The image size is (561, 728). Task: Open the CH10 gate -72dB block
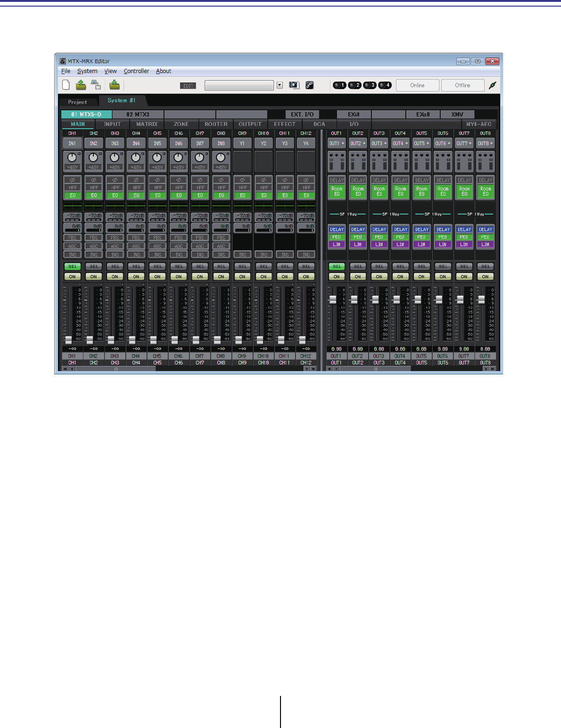[264, 217]
